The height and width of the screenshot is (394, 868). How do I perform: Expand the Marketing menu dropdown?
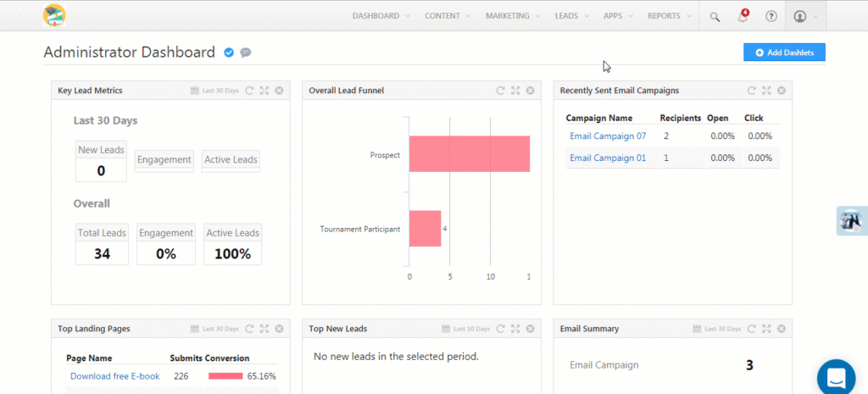pyautogui.click(x=513, y=16)
